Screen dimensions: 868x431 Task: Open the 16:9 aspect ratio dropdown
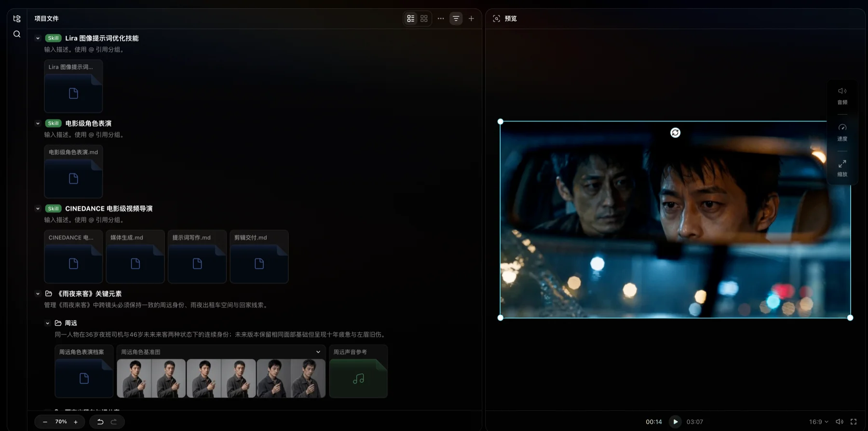(818, 422)
